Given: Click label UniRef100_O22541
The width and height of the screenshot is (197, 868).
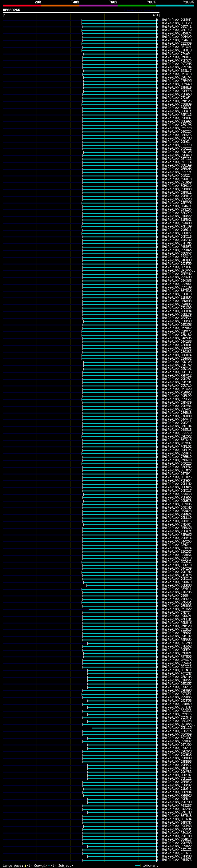Looking at the screenshot, I should (176, 284).
